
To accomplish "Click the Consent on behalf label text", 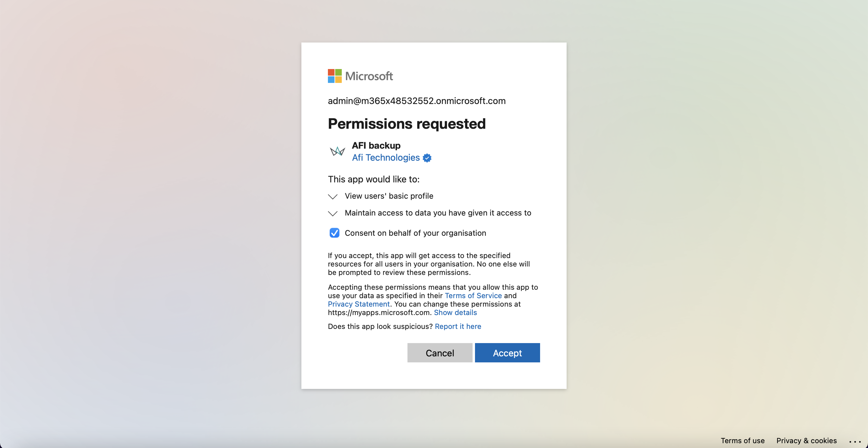I will 415,233.
